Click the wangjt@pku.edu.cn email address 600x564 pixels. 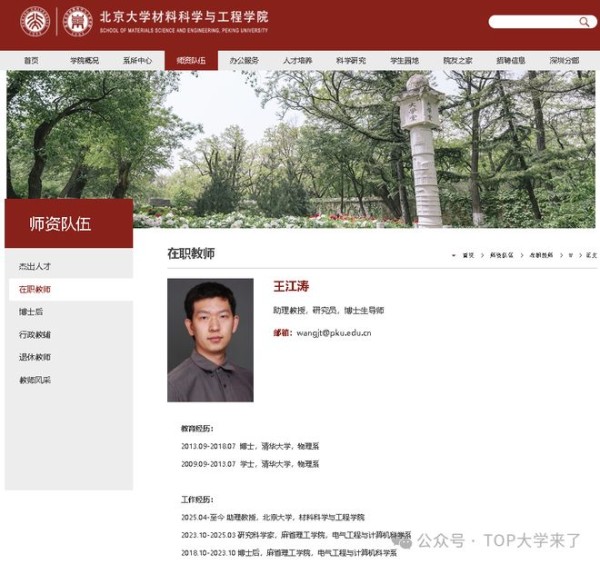tap(333, 333)
